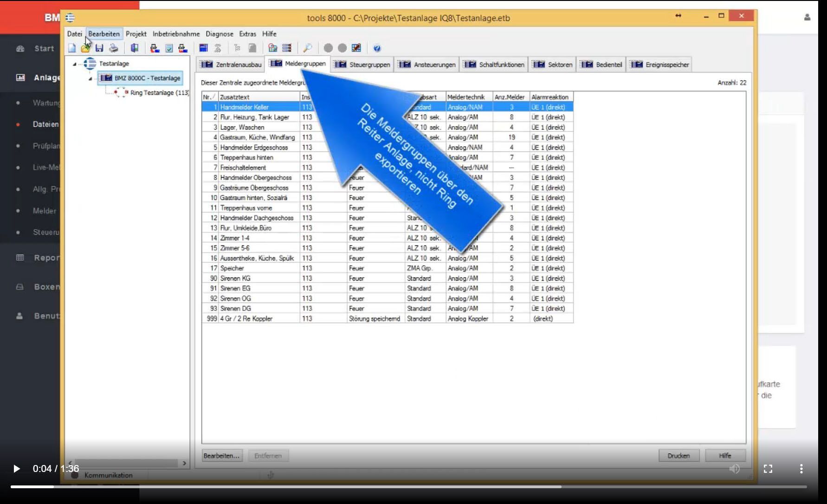Switch to the Steuergruppen tab
This screenshot has height=504, width=827.
(362, 65)
